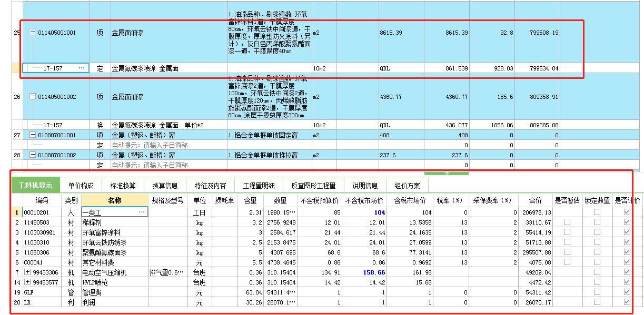Tick 是否暂估 for the 环氧富锌涂料 row
The height and width of the screenshot is (315, 644).
click(x=567, y=232)
